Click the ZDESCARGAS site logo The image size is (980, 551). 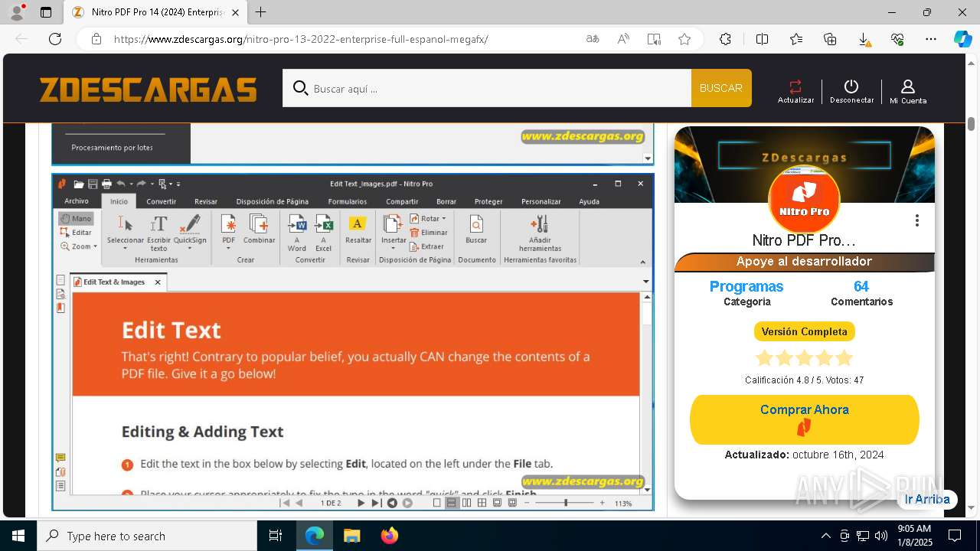pos(149,90)
